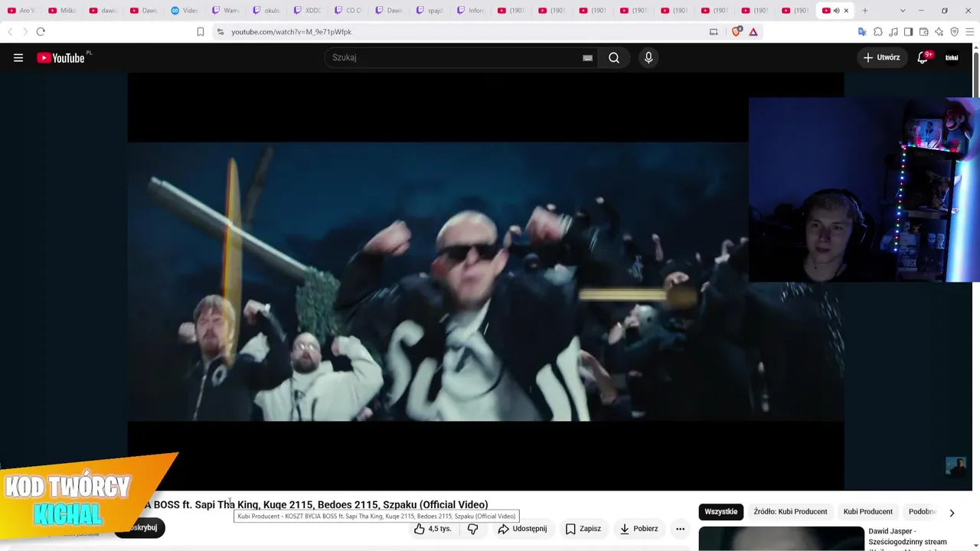Image resolution: width=980 pixels, height=551 pixels.
Task: Open the Brave Rewards triangle icon
Action: [x=753, y=31]
